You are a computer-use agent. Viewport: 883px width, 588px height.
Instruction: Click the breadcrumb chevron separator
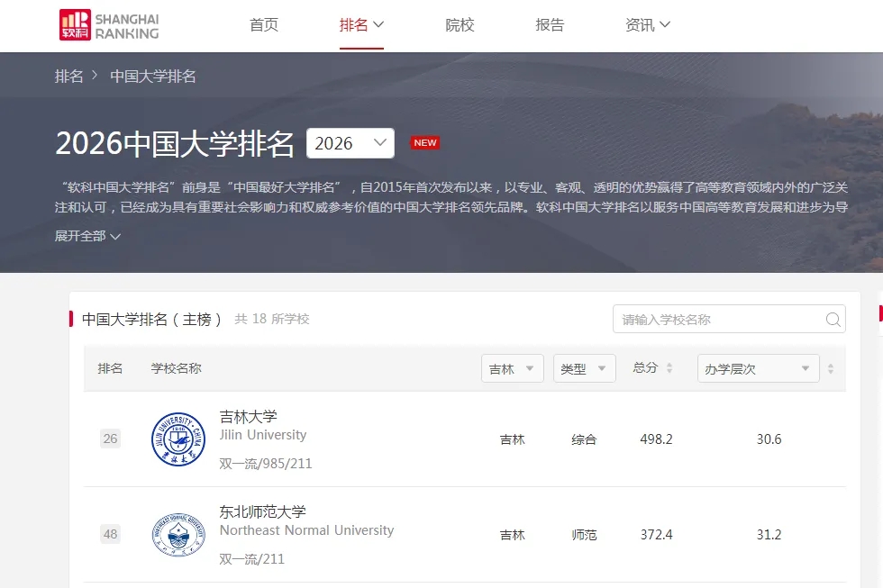pyautogui.click(x=95, y=77)
